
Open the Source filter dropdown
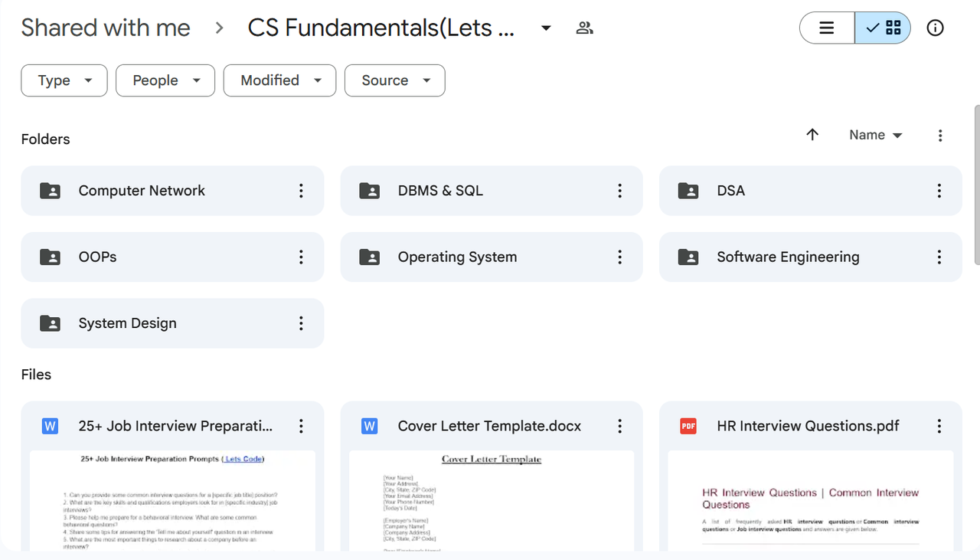[394, 80]
